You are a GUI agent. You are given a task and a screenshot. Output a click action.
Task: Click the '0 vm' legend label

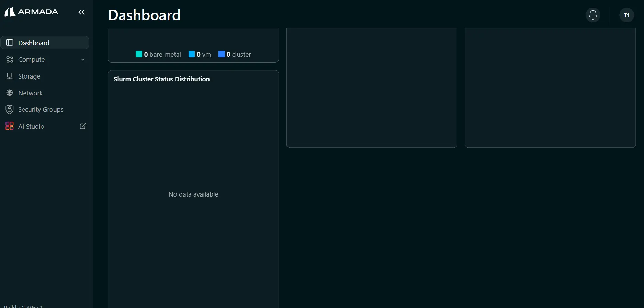click(204, 54)
